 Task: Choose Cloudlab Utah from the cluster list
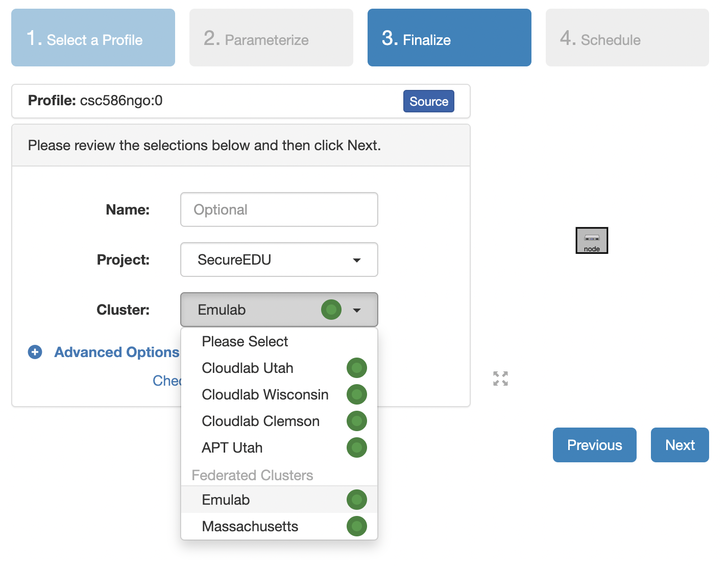point(248,368)
